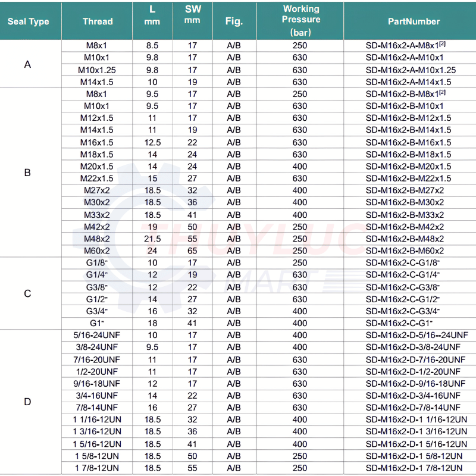Select part number SD-M16x2-B-M22x1.5
The width and height of the screenshot is (476, 476).
tap(408, 178)
